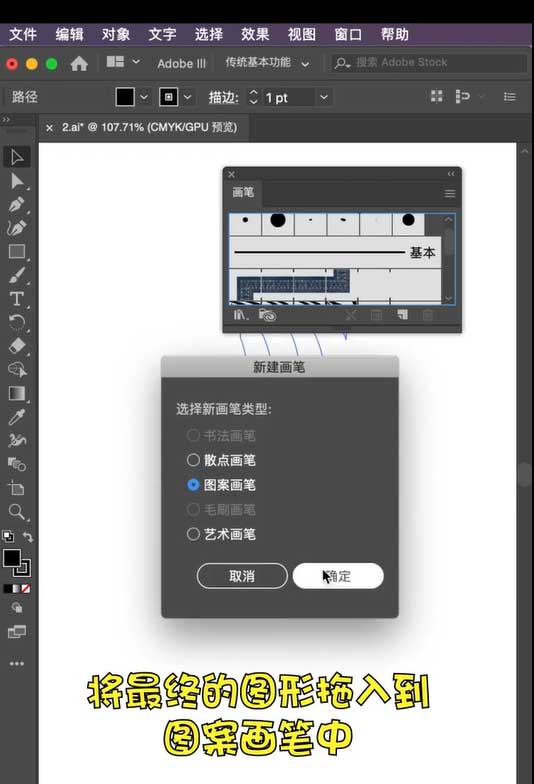Select the 基本 brush stroke
This screenshot has width=534, height=784.
click(335, 252)
